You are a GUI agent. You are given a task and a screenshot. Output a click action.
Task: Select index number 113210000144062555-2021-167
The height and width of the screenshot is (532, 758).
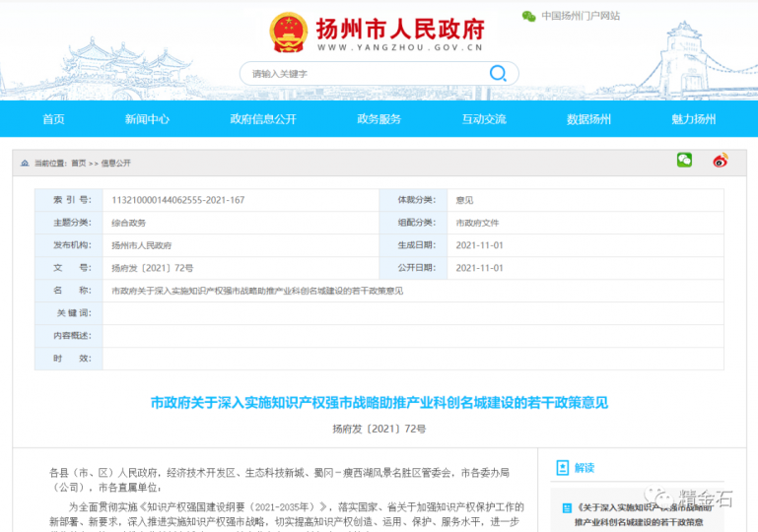click(177, 200)
